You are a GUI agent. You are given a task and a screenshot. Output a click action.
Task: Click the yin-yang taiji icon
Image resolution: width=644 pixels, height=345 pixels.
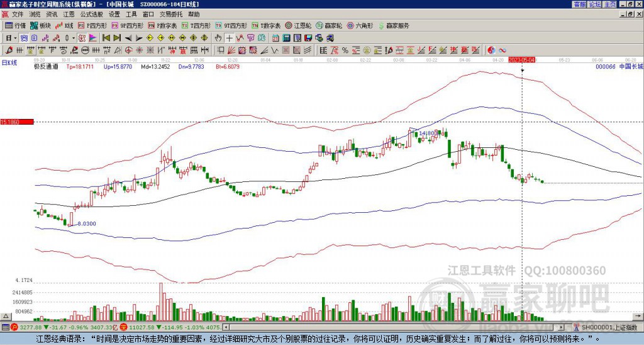click(491, 50)
